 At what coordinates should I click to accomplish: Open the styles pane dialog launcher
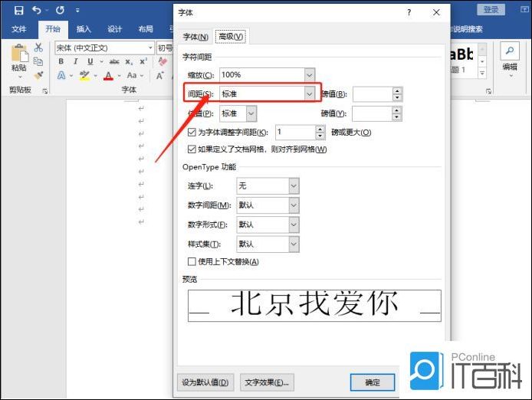[x=488, y=91]
